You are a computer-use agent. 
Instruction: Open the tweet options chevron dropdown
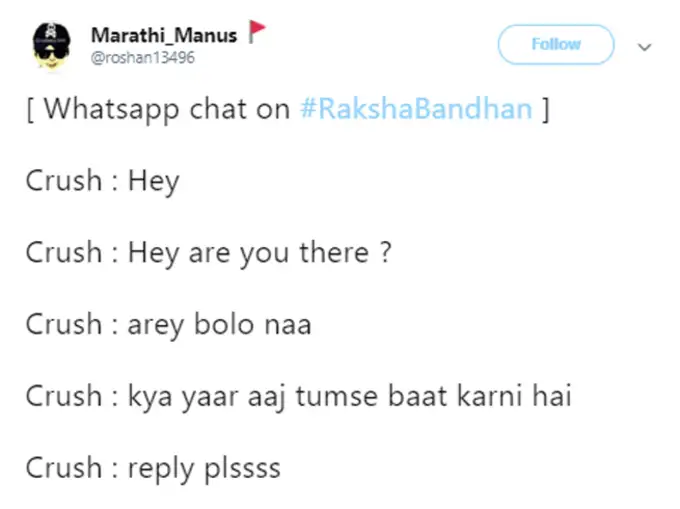(644, 46)
